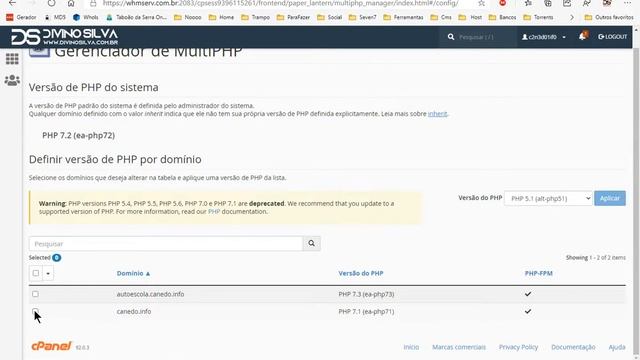The image size is (640, 360).
Task: Open Cms bookmarks folder
Action: click(442, 17)
